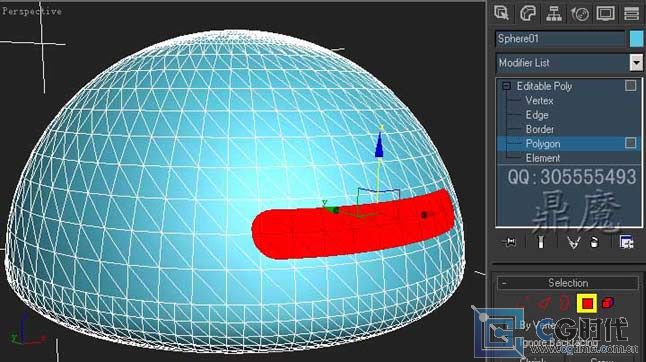Open the Display command panel tab

tap(606, 13)
